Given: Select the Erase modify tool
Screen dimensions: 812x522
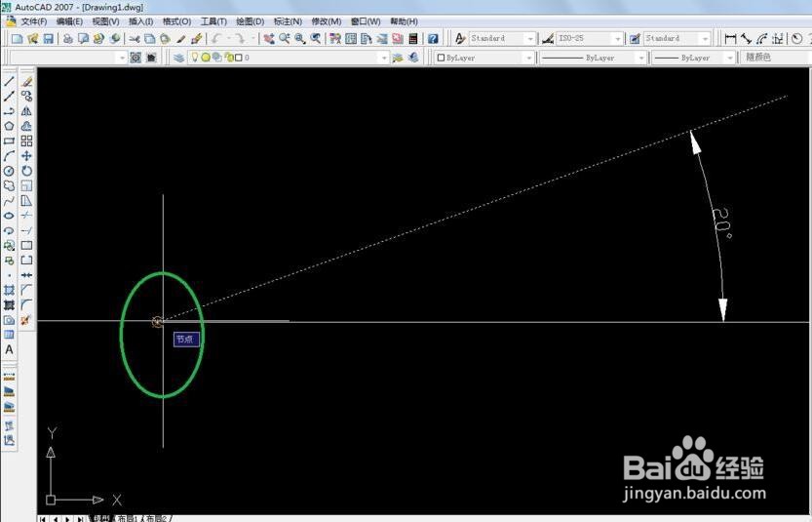Looking at the screenshot, I should 27,81.
